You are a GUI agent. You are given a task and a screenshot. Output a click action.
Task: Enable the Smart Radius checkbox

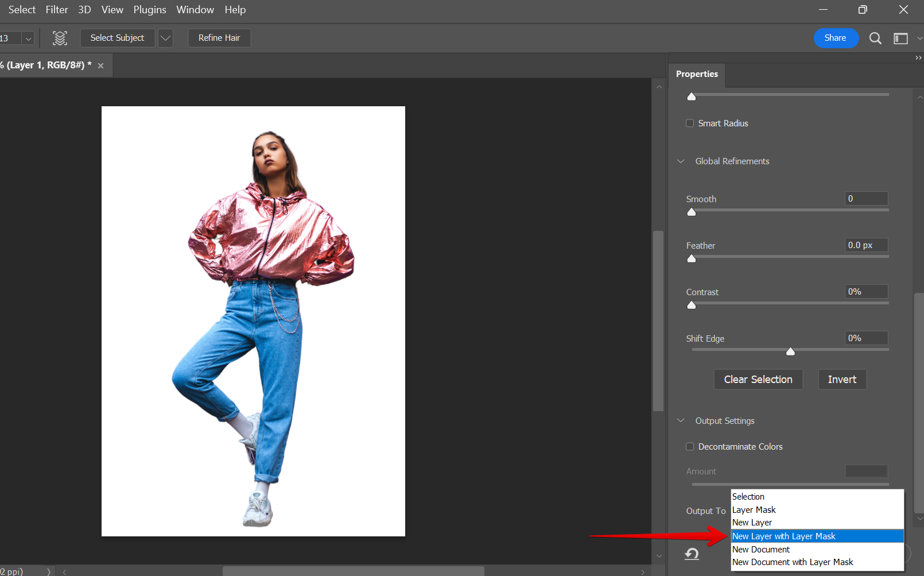(x=690, y=123)
